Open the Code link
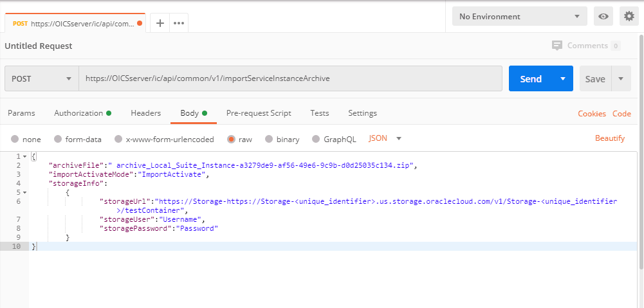The width and height of the screenshot is (644, 308). point(622,114)
